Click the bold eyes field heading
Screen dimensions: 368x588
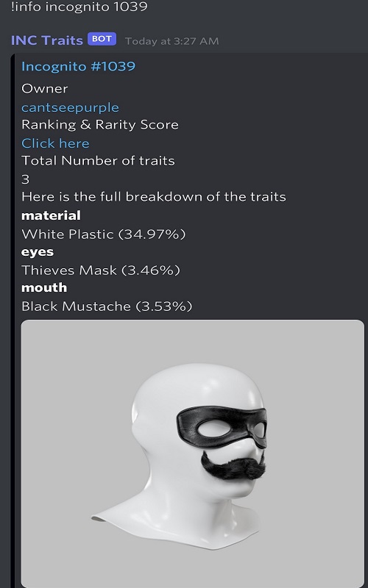(x=38, y=251)
